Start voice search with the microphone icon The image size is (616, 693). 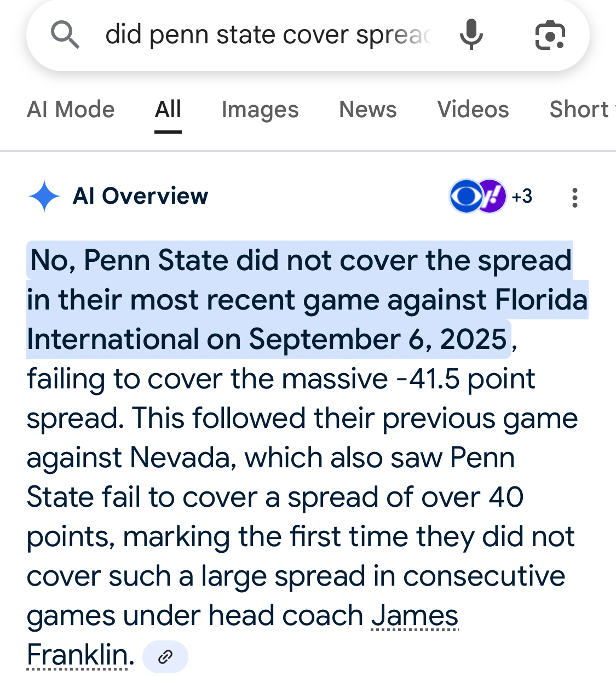tap(471, 35)
